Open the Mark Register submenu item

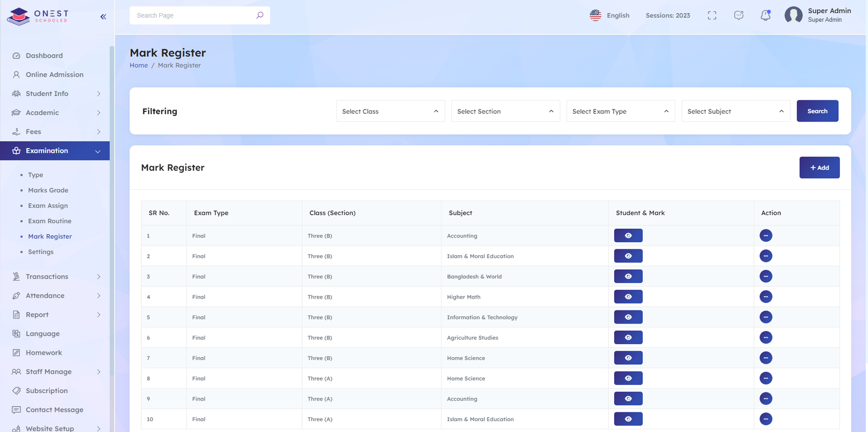(50, 236)
